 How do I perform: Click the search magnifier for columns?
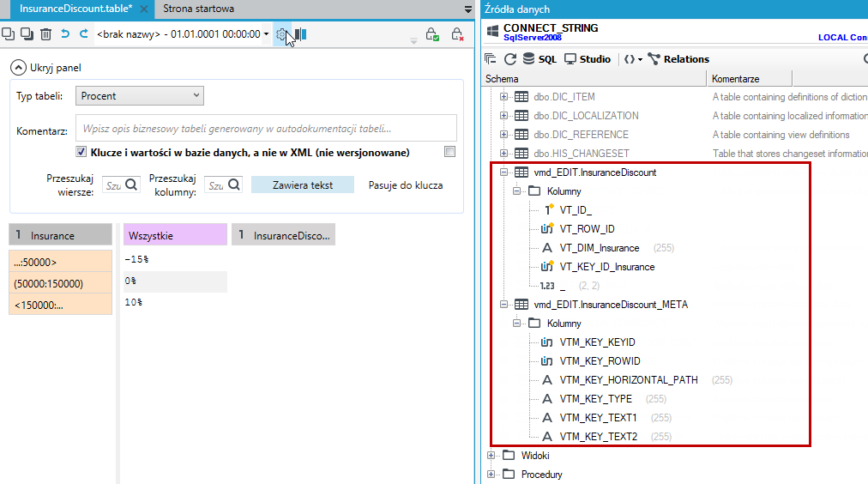click(234, 185)
